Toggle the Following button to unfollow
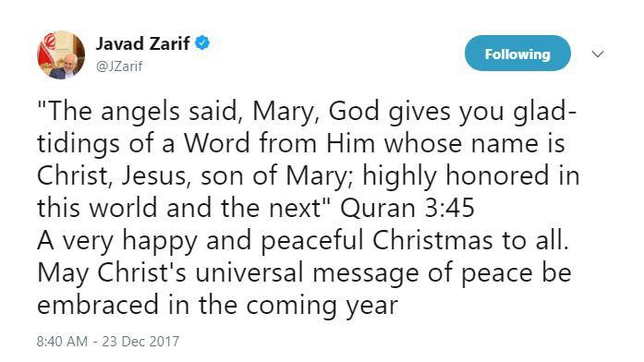 [517, 54]
